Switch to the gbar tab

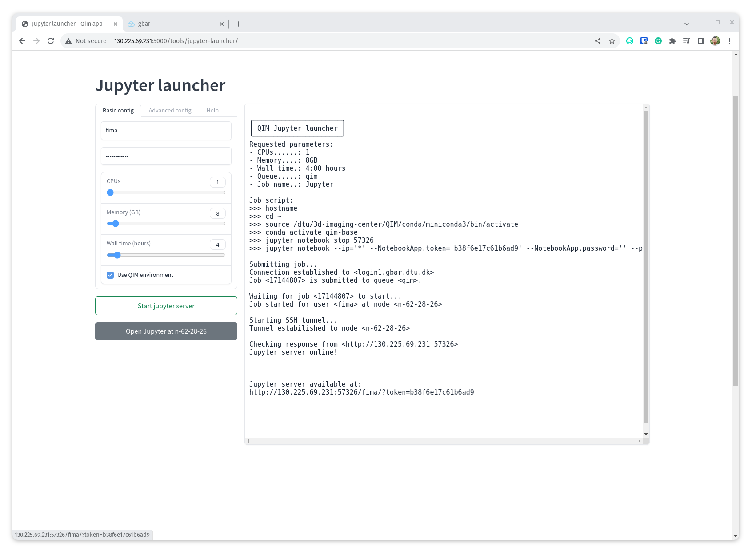pyautogui.click(x=176, y=24)
